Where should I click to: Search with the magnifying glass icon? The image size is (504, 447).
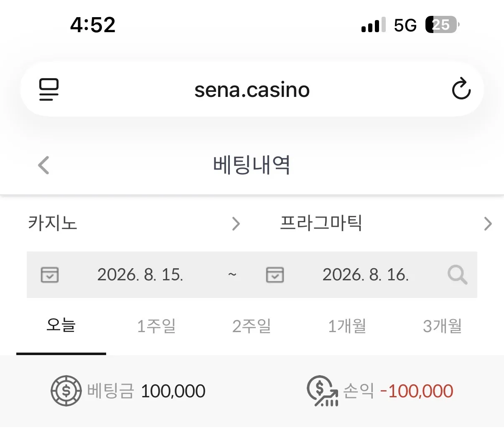click(457, 275)
